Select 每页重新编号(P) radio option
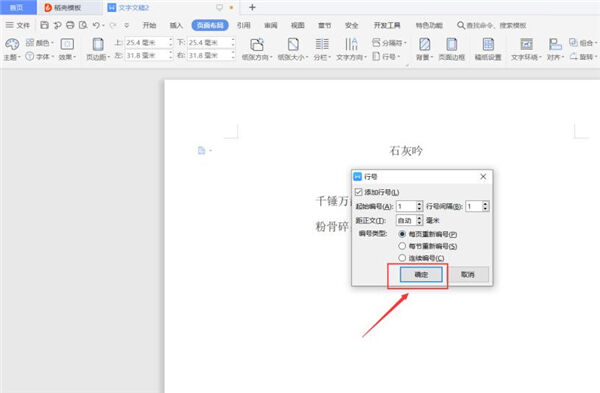The height and width of the screenshot is (393, 600). 402,234
